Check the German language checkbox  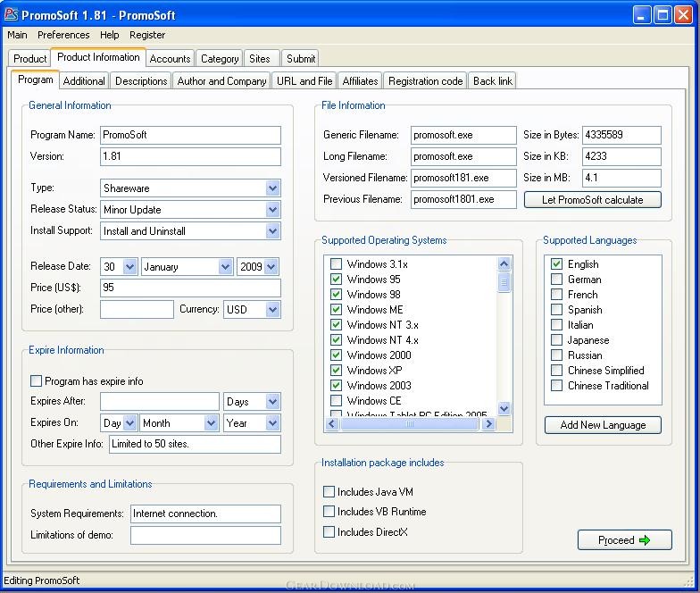557,279
